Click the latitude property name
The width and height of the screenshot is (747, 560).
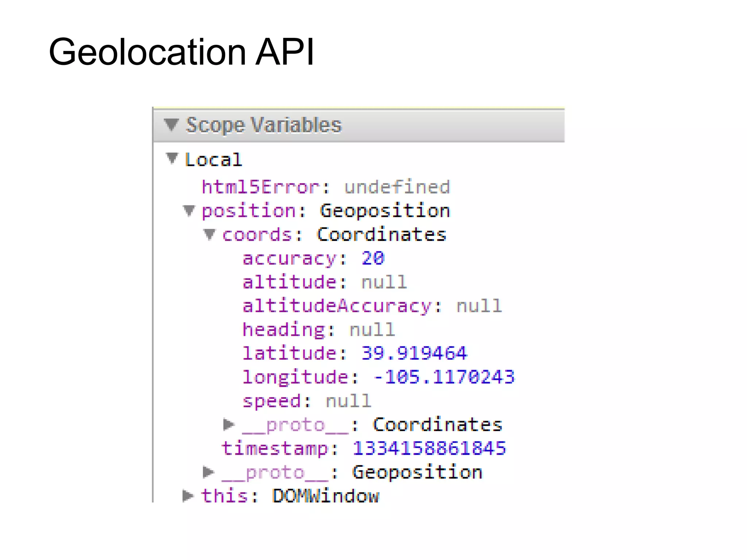tap(290, 353)
